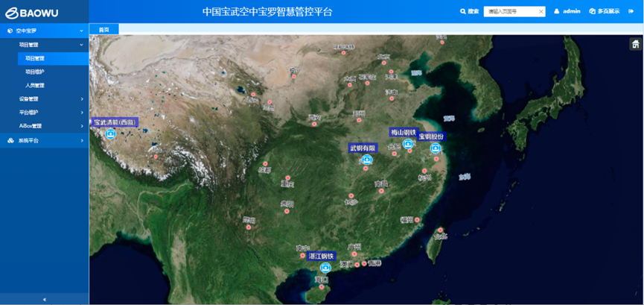Collapse the 空中宝罗 menu chevron

(x=82, y=31)
